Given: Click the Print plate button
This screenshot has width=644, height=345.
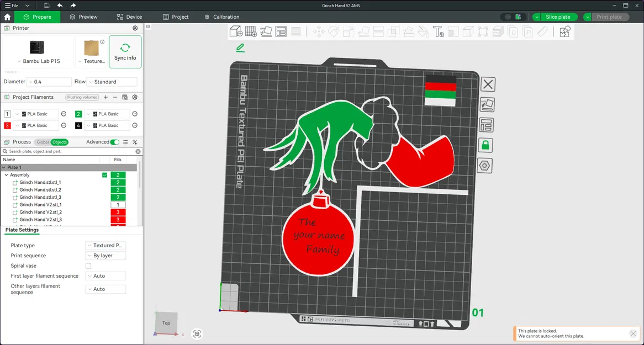Looking at the screenshot, I should click(609, 17).
